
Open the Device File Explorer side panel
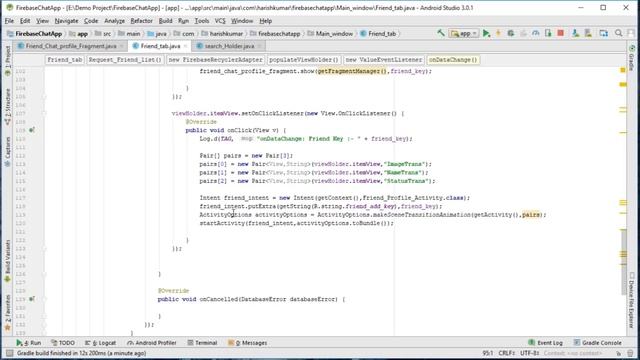[x=632, y=300]
